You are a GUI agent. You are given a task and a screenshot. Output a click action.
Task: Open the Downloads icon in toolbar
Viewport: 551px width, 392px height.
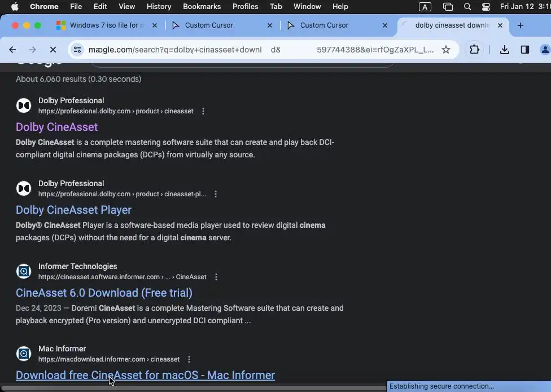[x=505, y=50]
